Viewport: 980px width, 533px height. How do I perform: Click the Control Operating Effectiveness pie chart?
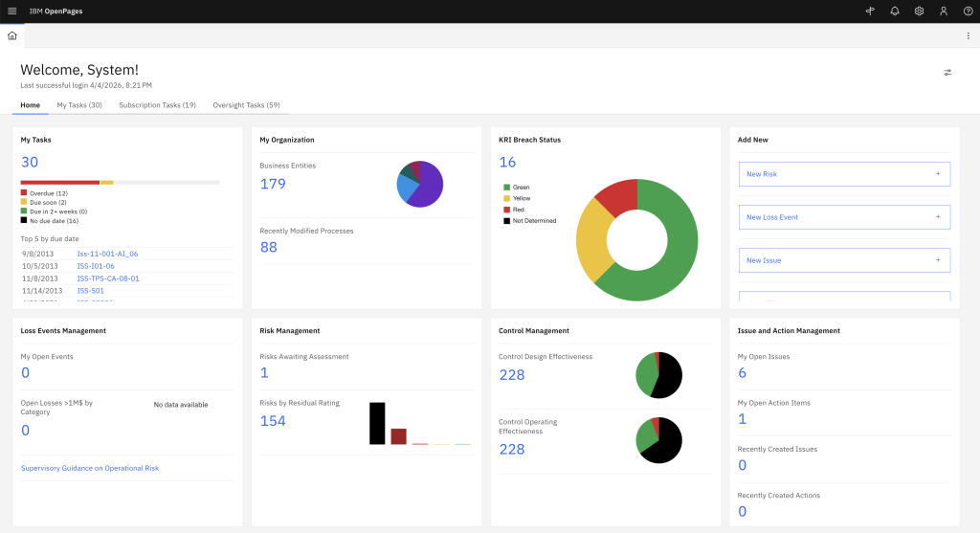pyautogui.click(x=658, y=440)
